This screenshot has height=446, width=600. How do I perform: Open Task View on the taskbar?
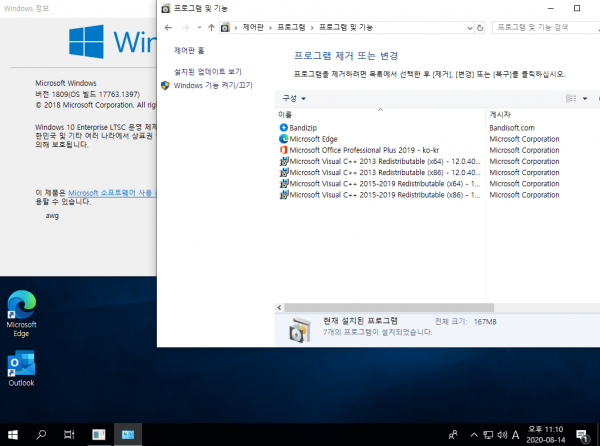point(69,435)
